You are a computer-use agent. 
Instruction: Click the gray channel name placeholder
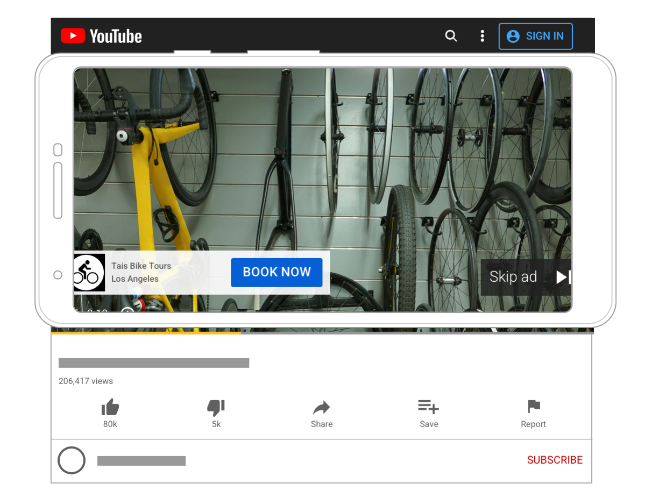tap(141, 461)
